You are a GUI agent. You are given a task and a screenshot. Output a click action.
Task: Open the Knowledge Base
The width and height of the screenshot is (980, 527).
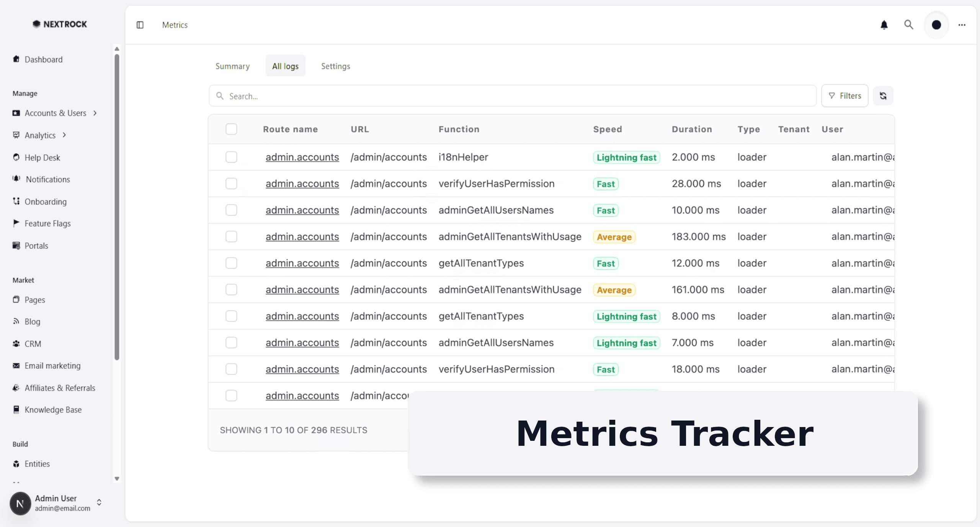pyautogui.click(x=53, y=409)
